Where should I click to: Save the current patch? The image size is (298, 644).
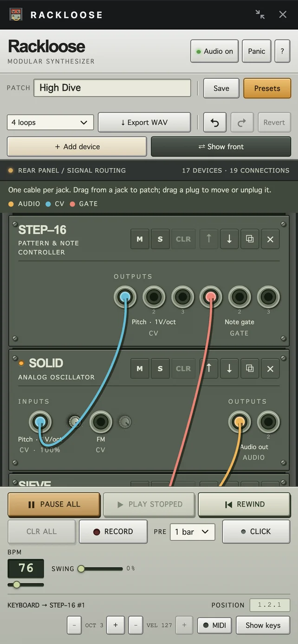coord(221,88)
